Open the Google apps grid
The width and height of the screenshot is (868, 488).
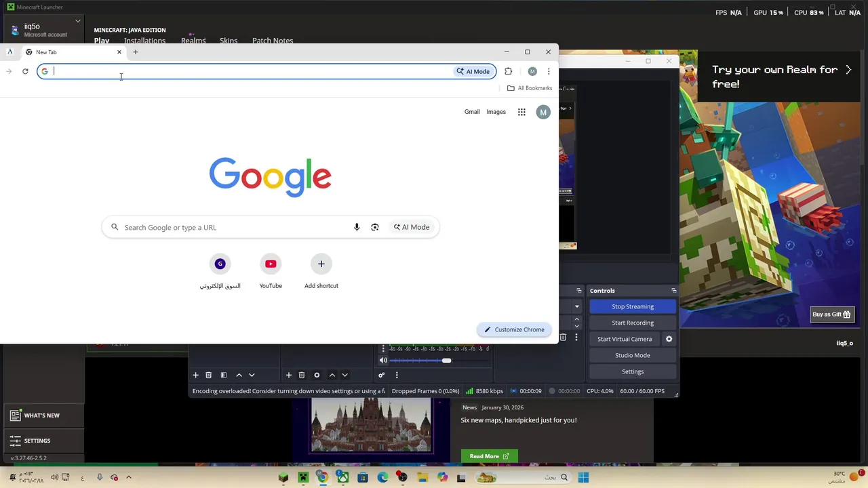point(521,112)
